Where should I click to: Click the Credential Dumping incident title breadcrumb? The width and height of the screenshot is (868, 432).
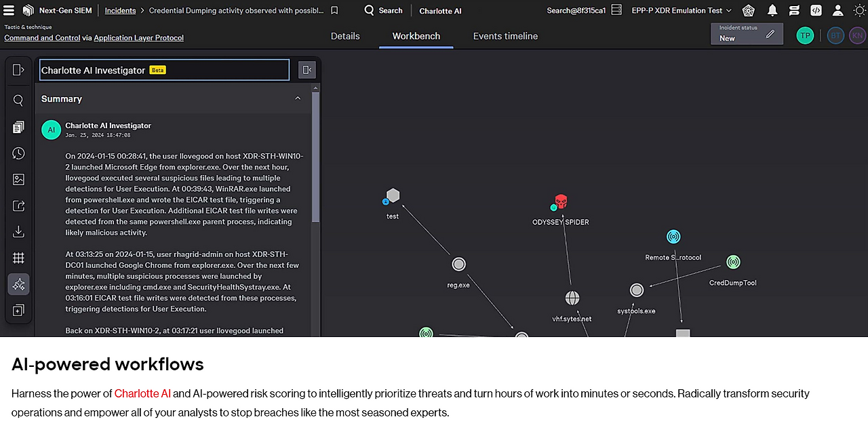235,10
